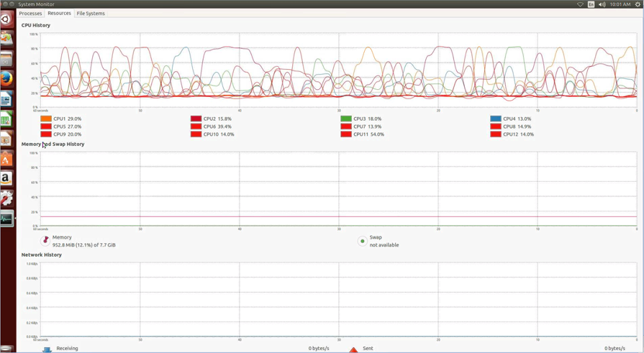Open the session gear menu
Screen dimensions: 644x353
click(638, 4)
